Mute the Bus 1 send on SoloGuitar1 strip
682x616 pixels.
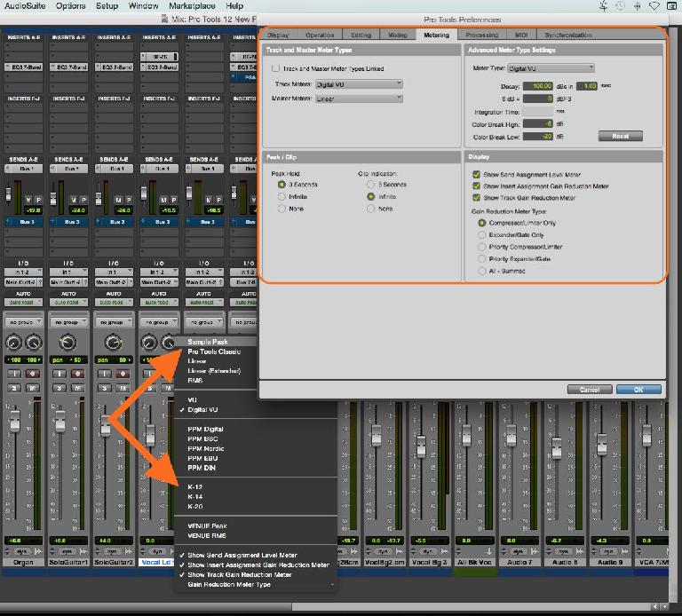click(74, 200)
